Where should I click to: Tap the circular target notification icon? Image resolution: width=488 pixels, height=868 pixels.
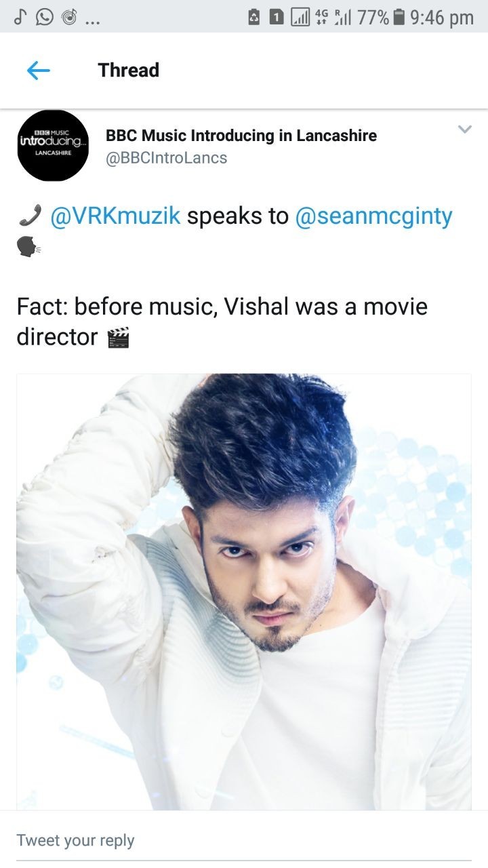[x=70, y=17]
